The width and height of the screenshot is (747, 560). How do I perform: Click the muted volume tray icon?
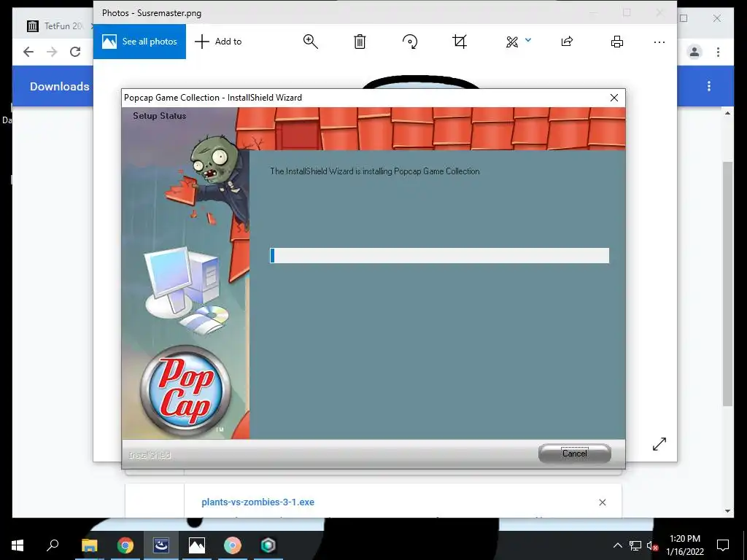point(652,545)
